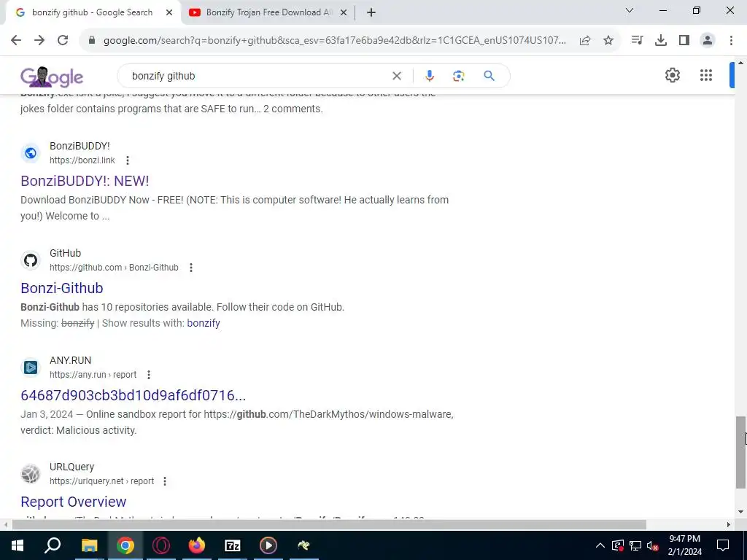Bookmark this page with the star icon
The image size is (747, 560).
pyautogui.click(x=608, y=41)
